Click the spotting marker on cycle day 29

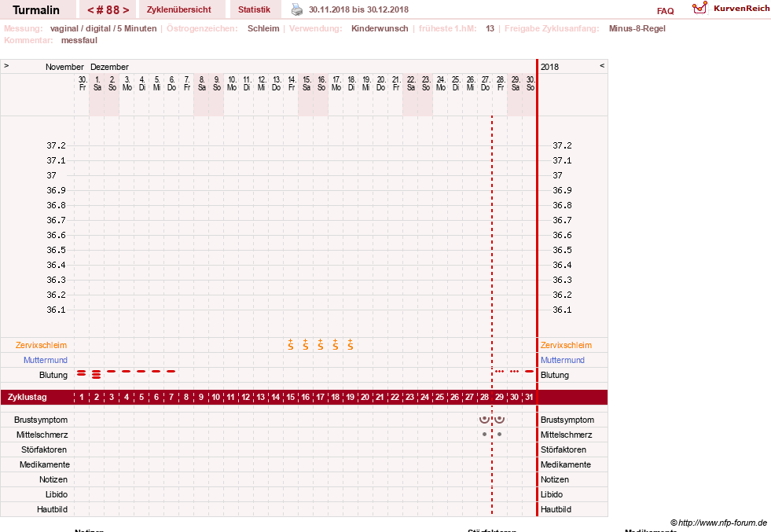tap(500, 371)
